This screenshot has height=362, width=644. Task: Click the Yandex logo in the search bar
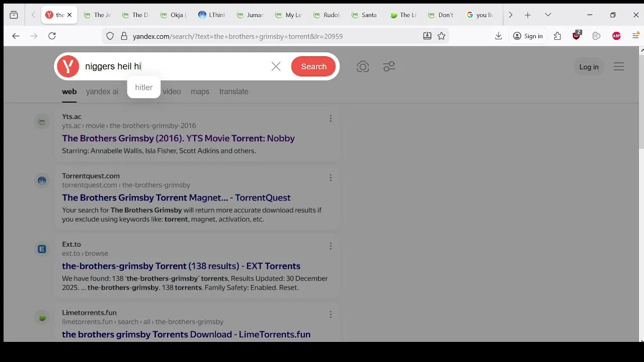tap(68, 66)
